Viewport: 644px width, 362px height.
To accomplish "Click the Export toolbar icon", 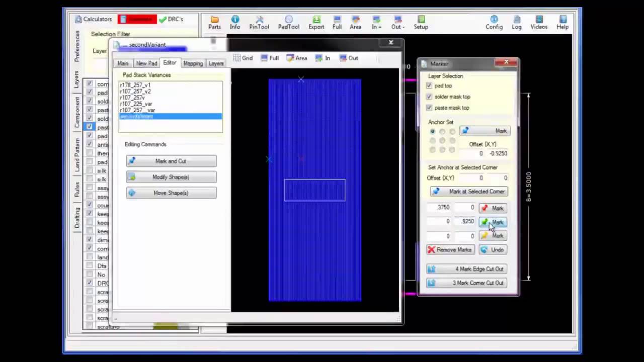I will point(316,23).
